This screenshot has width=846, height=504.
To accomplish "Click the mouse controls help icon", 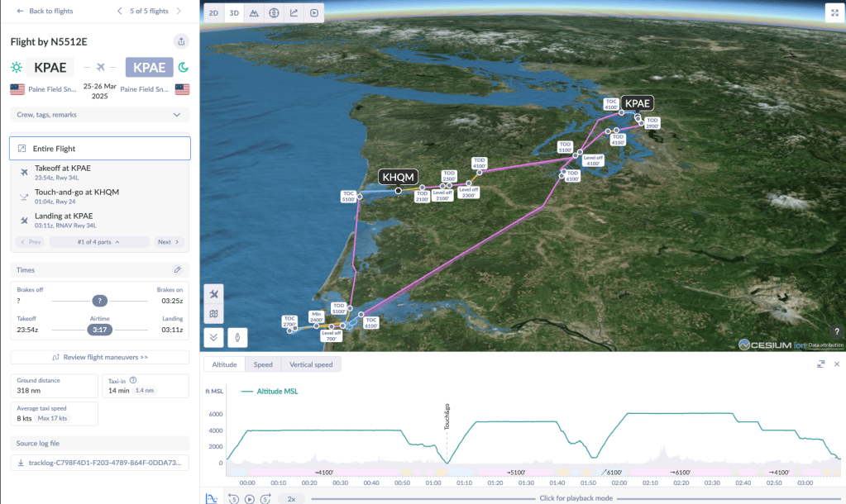I will pyautogui.click(x=237, y=336).
